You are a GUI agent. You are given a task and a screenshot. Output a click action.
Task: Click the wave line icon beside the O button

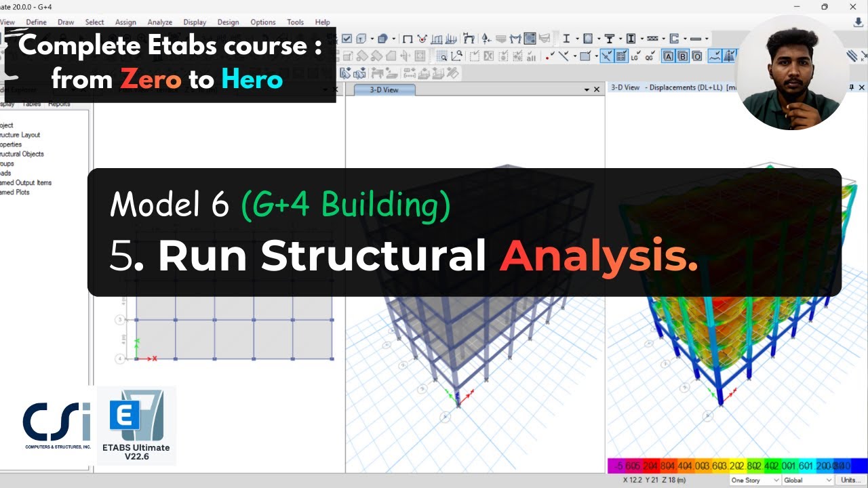coord(715,56)
